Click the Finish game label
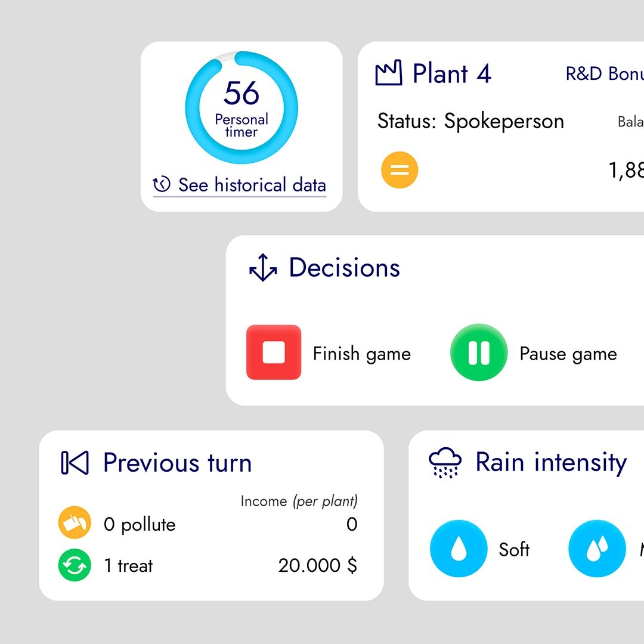The width and height of the screenshot is (644, 644). [362, 354]
